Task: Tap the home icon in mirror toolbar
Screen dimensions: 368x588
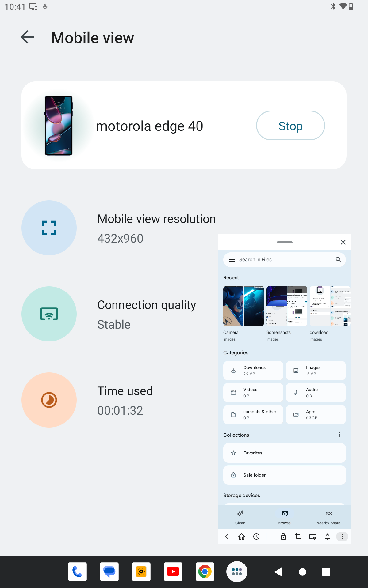Action: pos(242,537)
